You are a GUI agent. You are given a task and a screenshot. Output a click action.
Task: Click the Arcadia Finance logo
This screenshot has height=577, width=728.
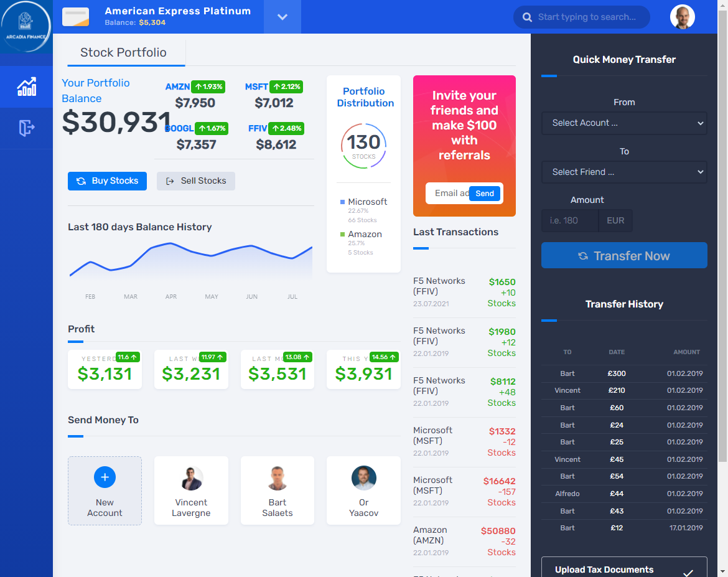click(26, 27)
